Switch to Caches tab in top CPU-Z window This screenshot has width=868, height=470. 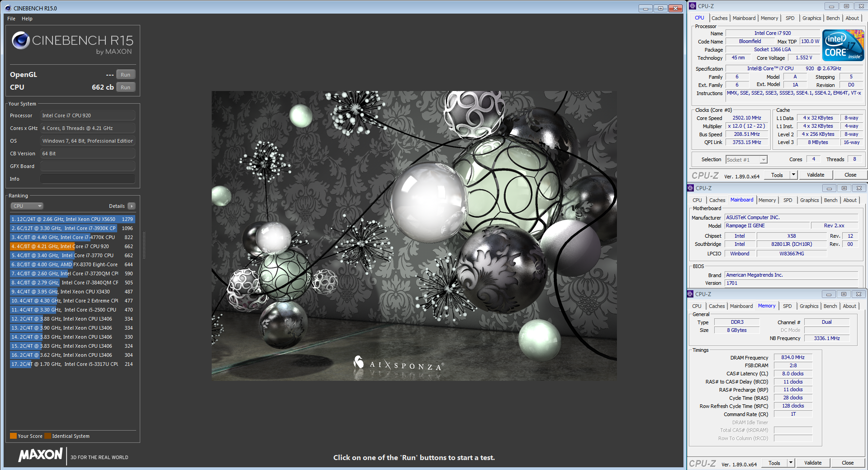[719, 18]
